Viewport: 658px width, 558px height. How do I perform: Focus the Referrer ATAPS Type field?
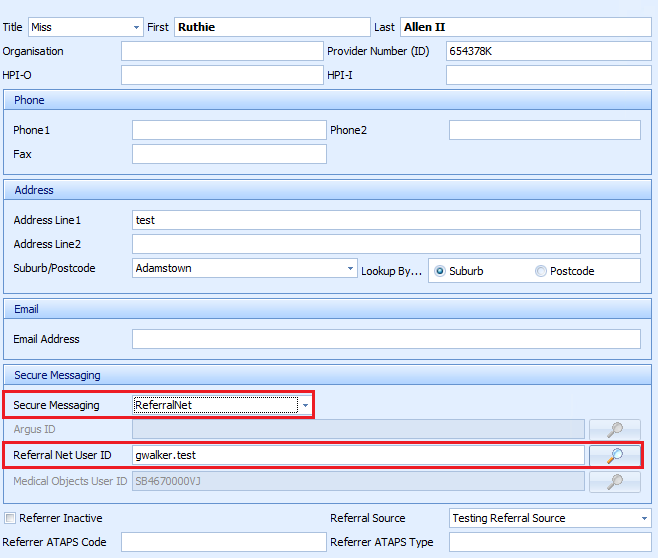[550, 542]
